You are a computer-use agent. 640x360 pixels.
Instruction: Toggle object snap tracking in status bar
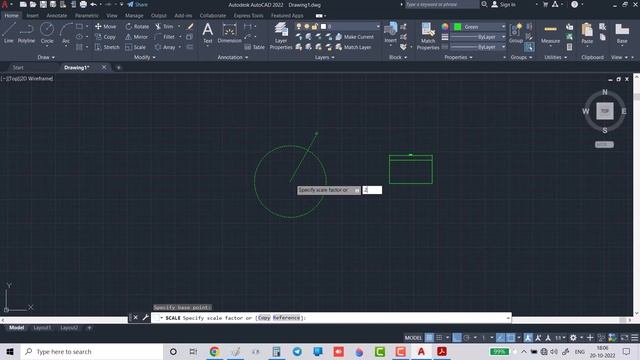(x=500, y=338)
